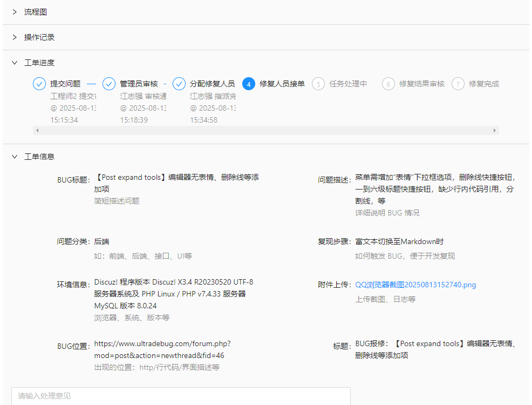The width and height of the screenshot is (532, 405).
Task: Collapse the 工单信息 section
Action: 15,157
